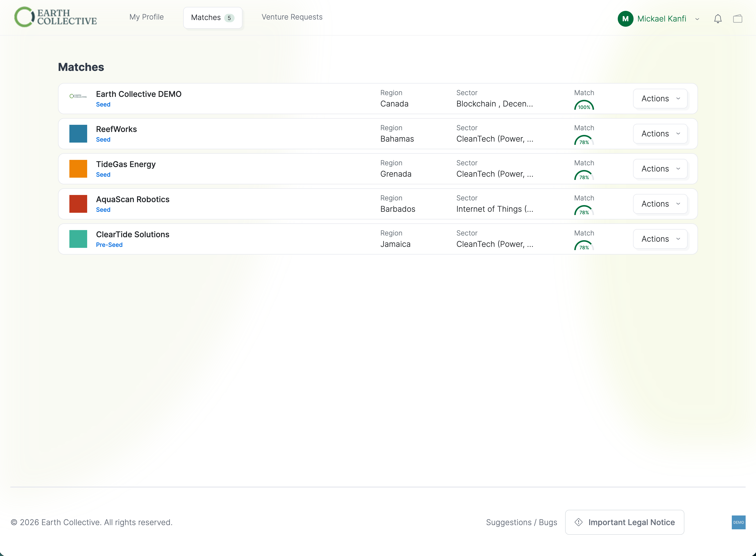Open Actions dropdown for ReefWorks

pos(660,134)
